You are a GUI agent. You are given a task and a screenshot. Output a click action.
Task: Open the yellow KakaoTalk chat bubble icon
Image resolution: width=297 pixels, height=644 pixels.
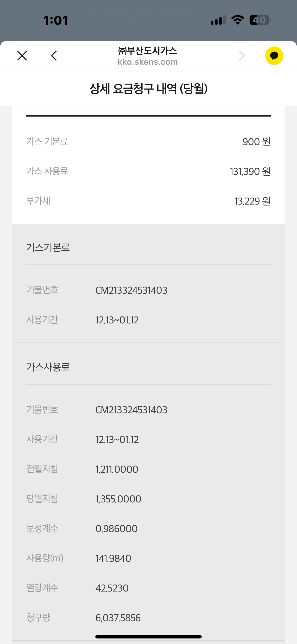click(274, 56)
